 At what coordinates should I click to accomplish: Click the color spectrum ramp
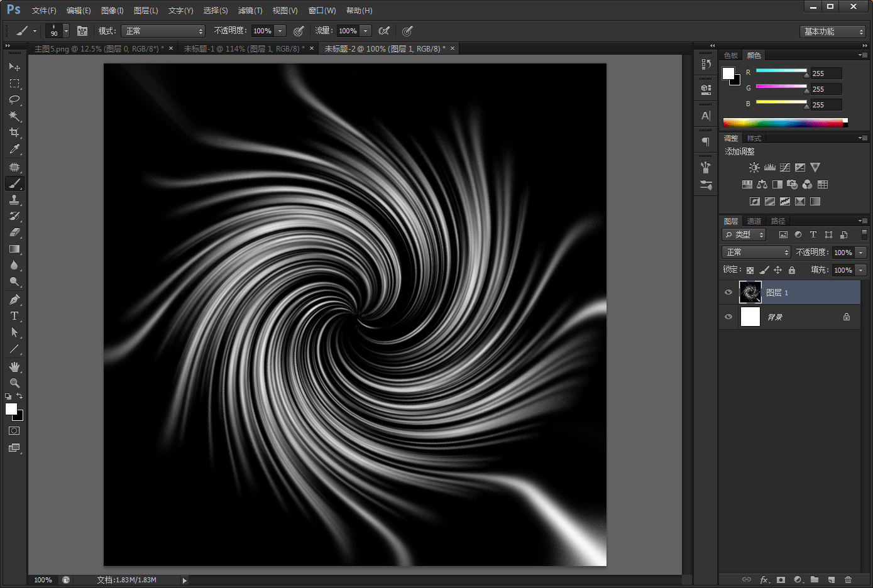point(785,122)
